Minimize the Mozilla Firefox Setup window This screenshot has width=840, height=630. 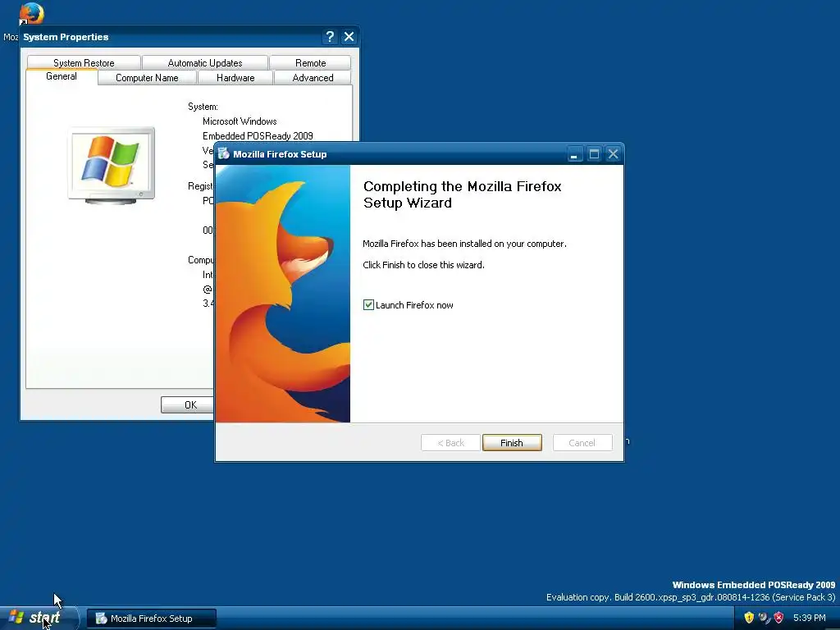574,154
